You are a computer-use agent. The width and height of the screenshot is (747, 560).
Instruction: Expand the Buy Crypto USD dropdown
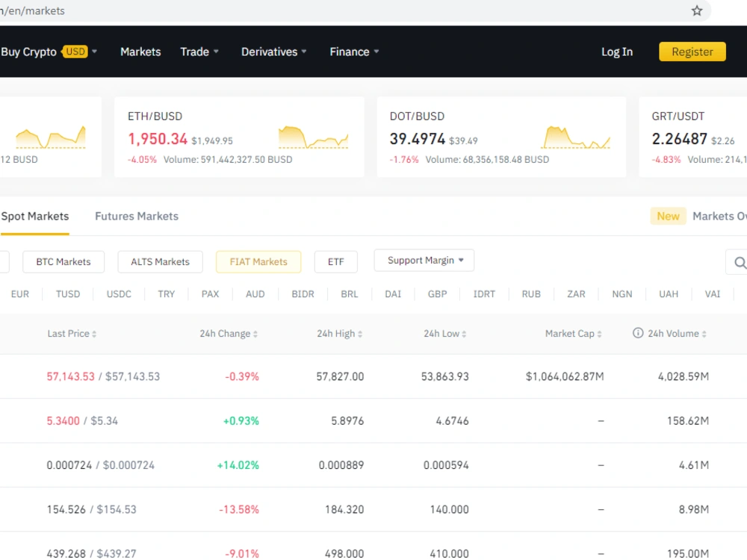pyautogui.click(x=49, y=52)
